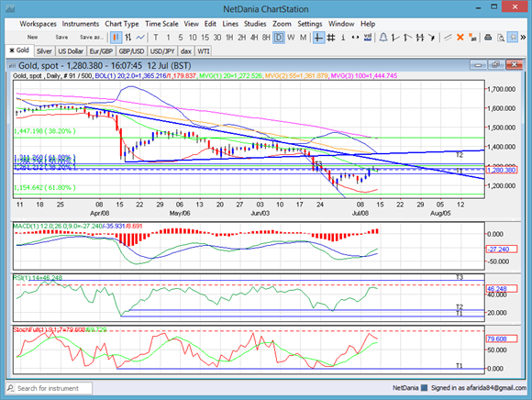Select the candlestick chart type icon
The height and width of the screenshot is (400, 532).
[x=116, y=37]
